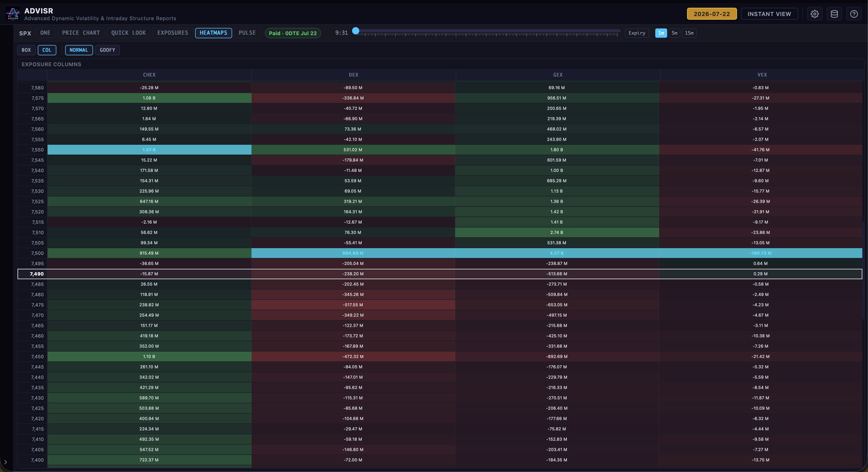Click the DEX column header
868x472 pixels.
click(353, 75)
